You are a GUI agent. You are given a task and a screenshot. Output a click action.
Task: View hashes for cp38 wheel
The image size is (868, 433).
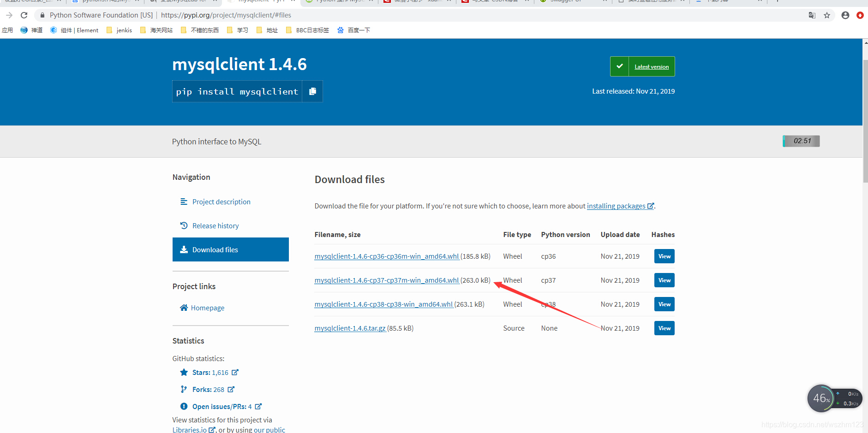tap(664, 304)
